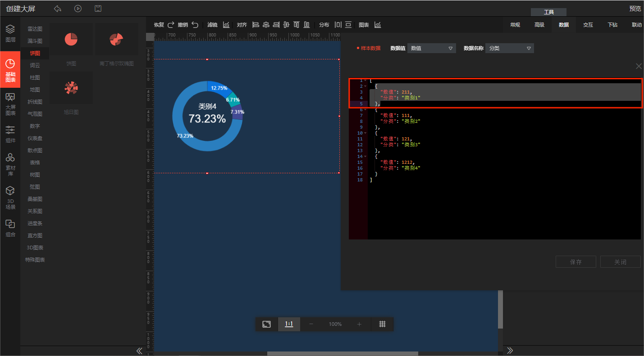Click the 图表 chart icon in toolbar
This screenshot has width=644, height=356.
(378, 25)
